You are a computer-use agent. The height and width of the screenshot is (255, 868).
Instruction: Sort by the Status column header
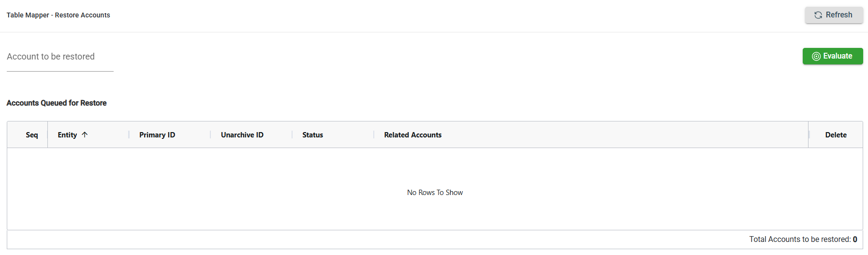[x=312, y=135]
